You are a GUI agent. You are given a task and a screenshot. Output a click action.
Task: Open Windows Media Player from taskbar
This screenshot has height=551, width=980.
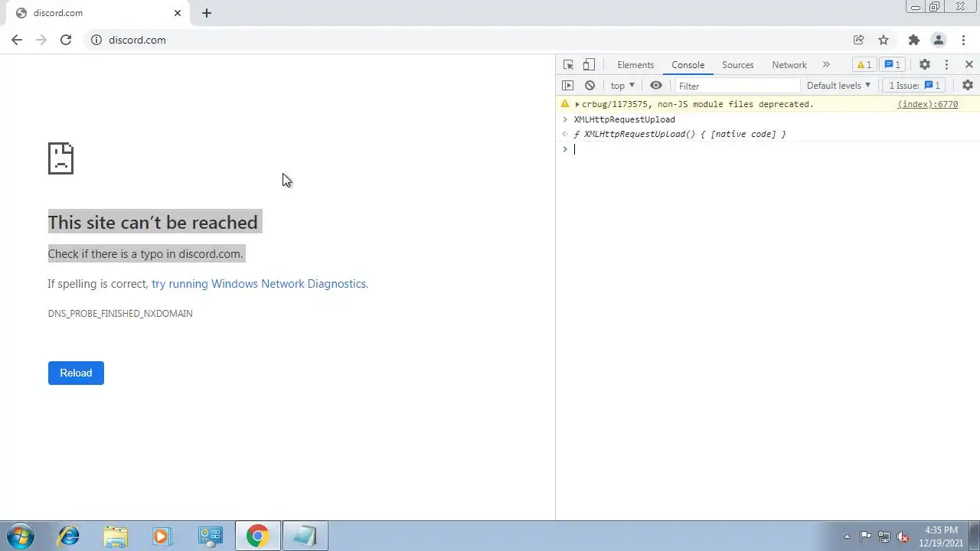[x=162, y=536]
